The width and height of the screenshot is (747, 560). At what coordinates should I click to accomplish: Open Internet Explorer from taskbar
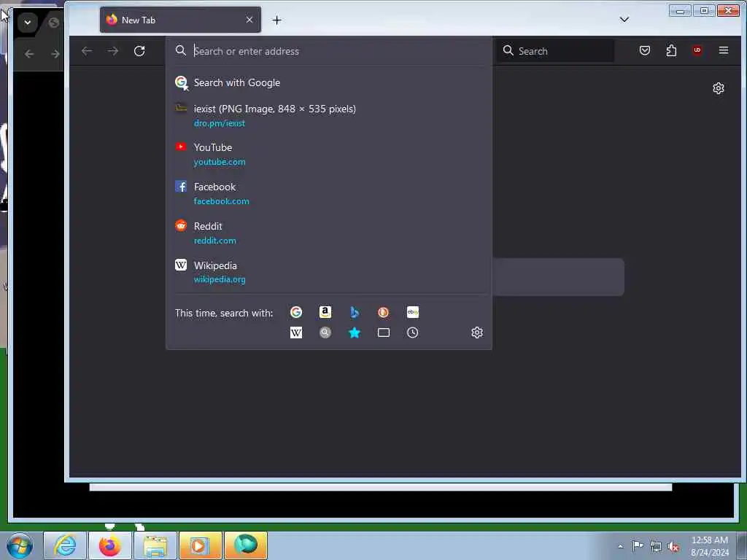[65, 545]
